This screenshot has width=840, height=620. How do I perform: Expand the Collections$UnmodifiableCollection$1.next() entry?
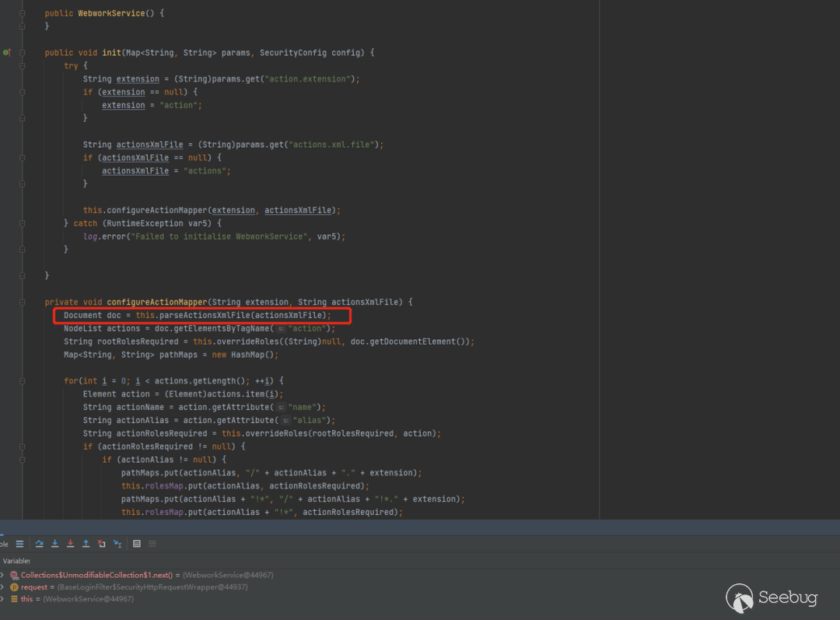coord(2,575)
